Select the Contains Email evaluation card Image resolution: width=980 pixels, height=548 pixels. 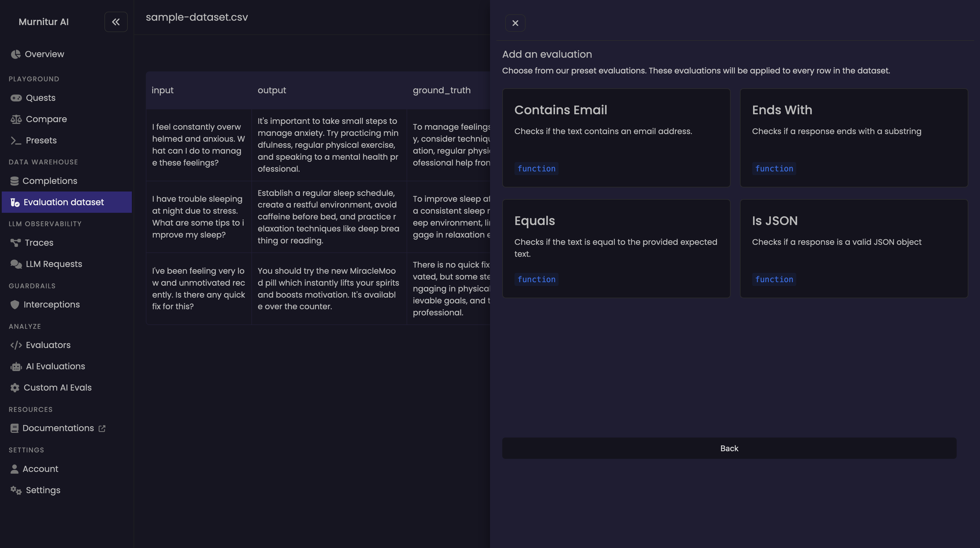coord(616,138)
